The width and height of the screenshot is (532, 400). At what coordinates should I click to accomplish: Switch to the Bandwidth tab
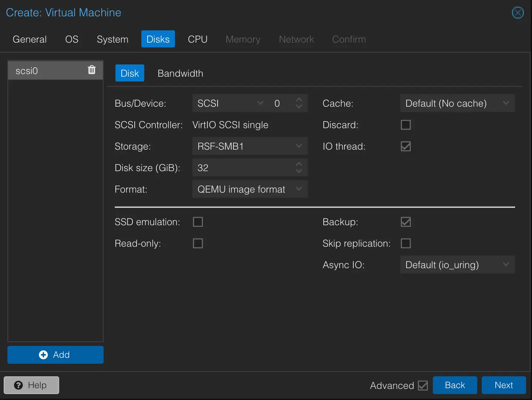click(x=180, y=73)
